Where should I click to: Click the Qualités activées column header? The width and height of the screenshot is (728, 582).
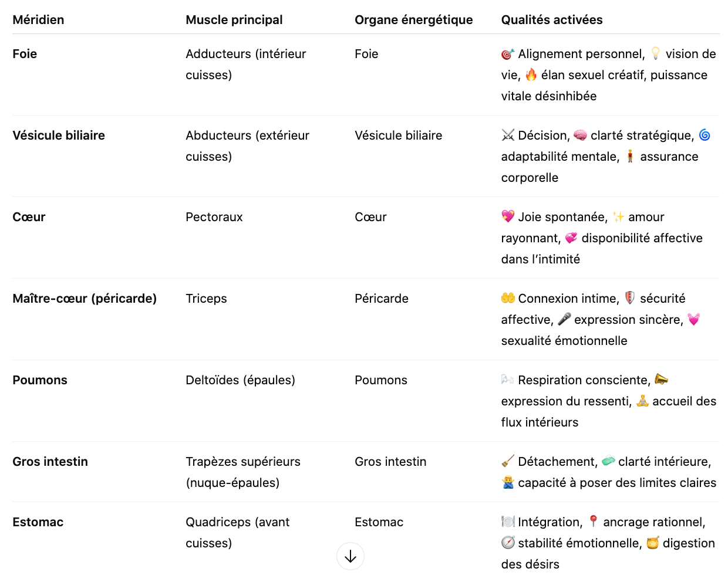[x=552, y=20]
